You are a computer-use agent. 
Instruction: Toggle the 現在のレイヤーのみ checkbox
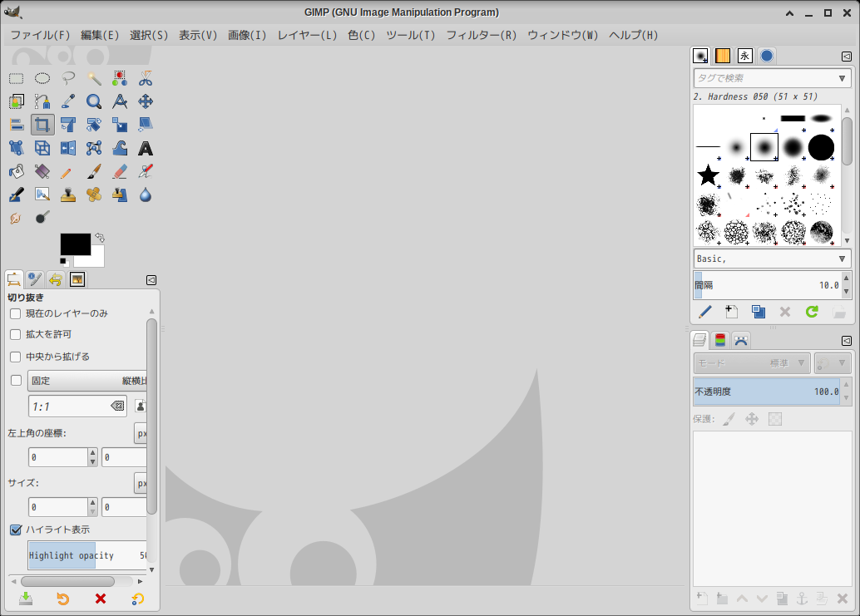[15, 313]
